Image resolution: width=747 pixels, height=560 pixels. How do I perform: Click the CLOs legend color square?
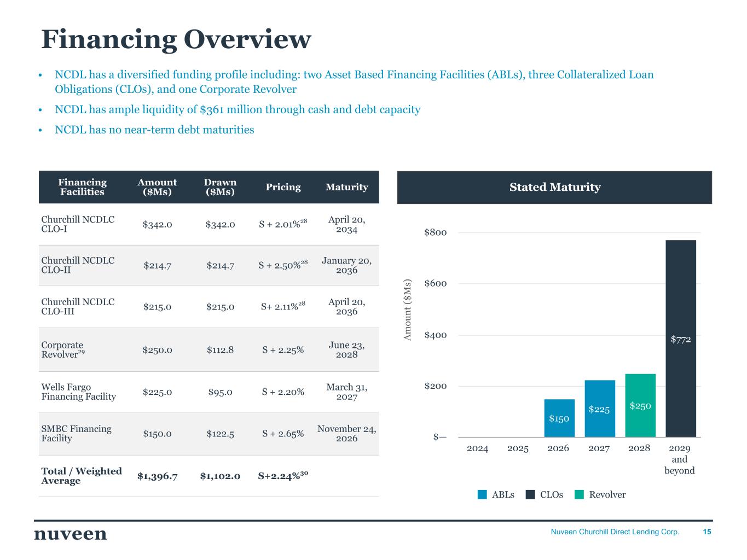click(530, 494)
